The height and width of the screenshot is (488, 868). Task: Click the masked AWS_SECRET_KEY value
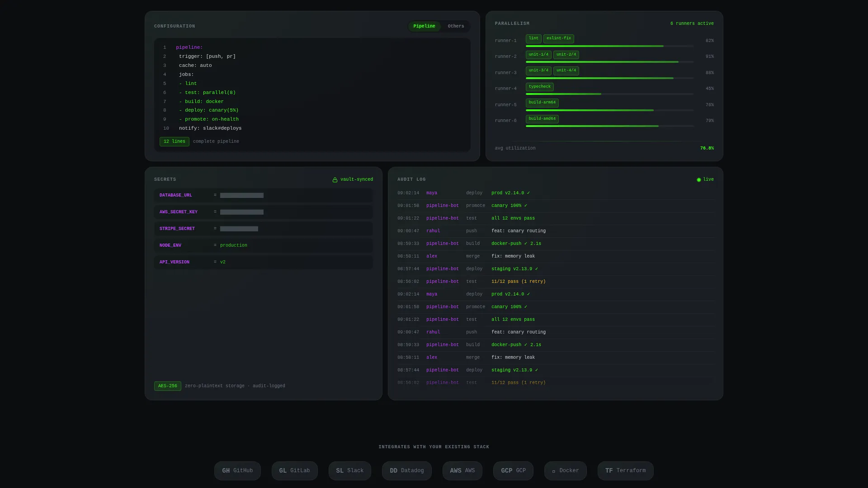click(x=242, y=212)
